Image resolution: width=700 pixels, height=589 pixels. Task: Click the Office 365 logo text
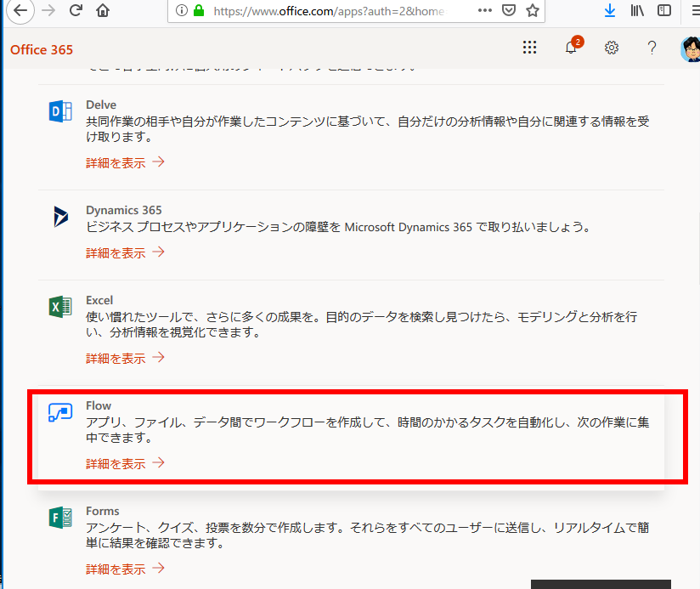42,49
